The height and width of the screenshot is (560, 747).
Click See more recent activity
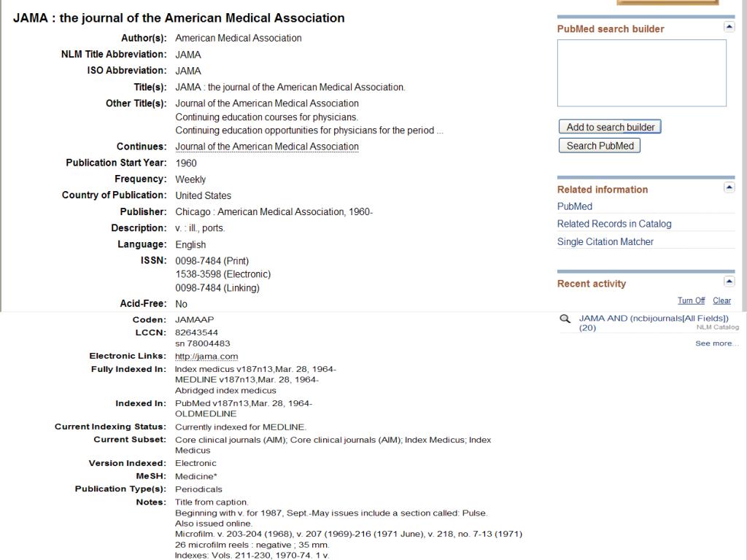coord(716,343)
